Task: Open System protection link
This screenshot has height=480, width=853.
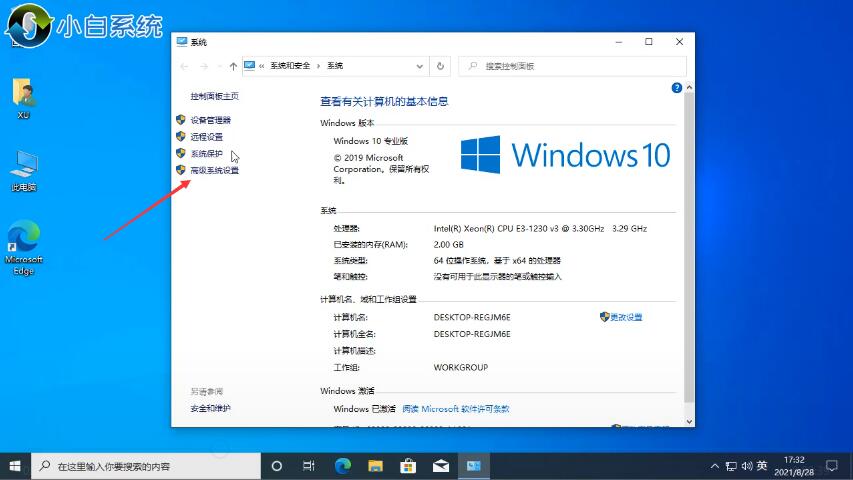Action: (206, 153)
